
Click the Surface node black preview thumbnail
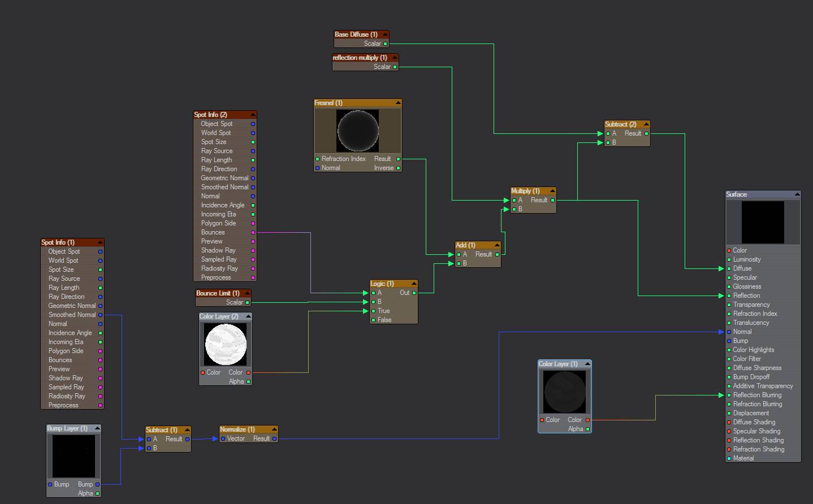(763, 222)
